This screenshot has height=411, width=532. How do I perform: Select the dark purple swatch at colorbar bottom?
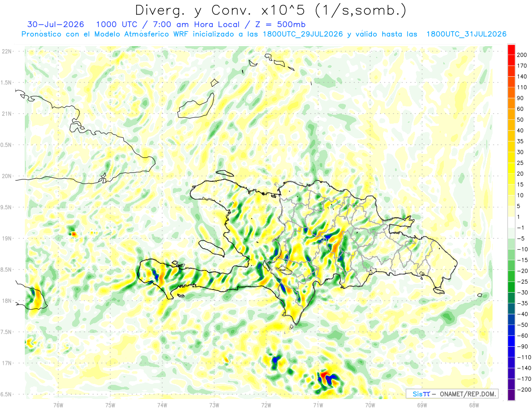coord(511,395)
